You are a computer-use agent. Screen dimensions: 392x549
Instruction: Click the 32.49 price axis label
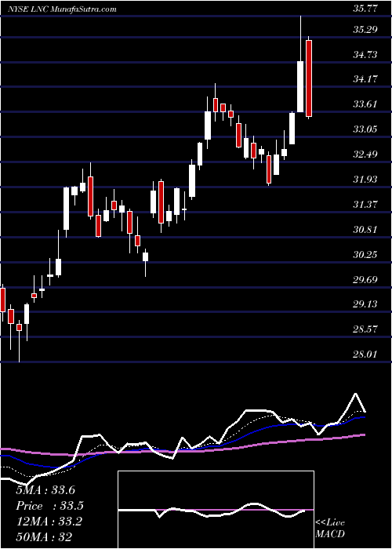click(x=365, y=154)
